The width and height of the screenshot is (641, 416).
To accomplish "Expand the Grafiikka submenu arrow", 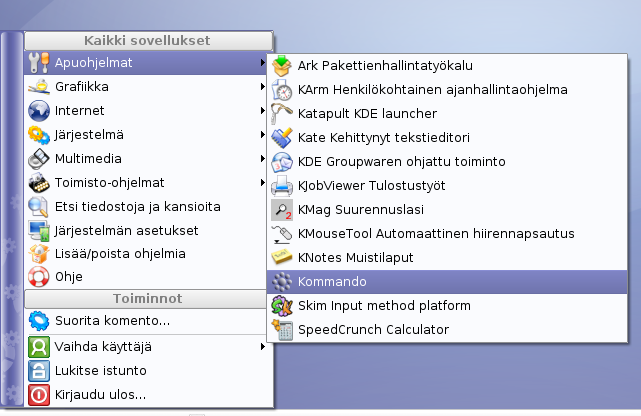I will (x=262, y=87).
